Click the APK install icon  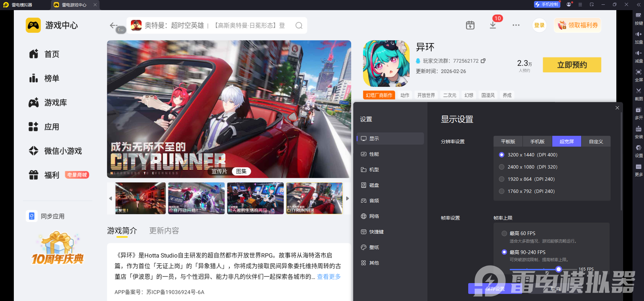click(x=638, y=129)
